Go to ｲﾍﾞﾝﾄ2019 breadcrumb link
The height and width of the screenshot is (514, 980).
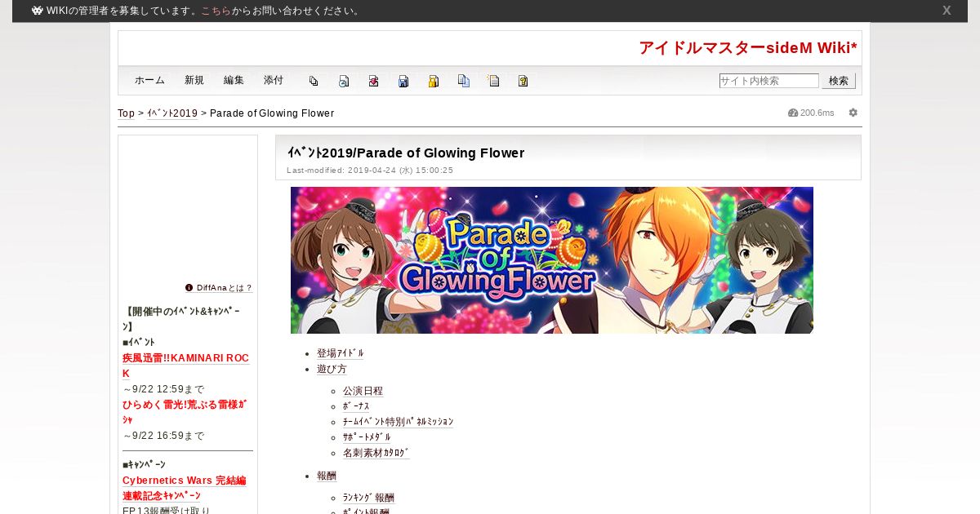(172, 113)
